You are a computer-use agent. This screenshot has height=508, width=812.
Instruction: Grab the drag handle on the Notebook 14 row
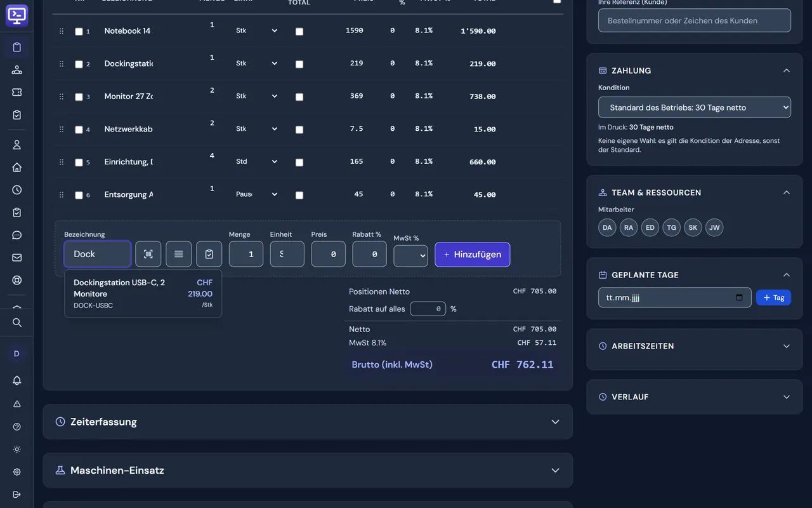pos(62,31)
